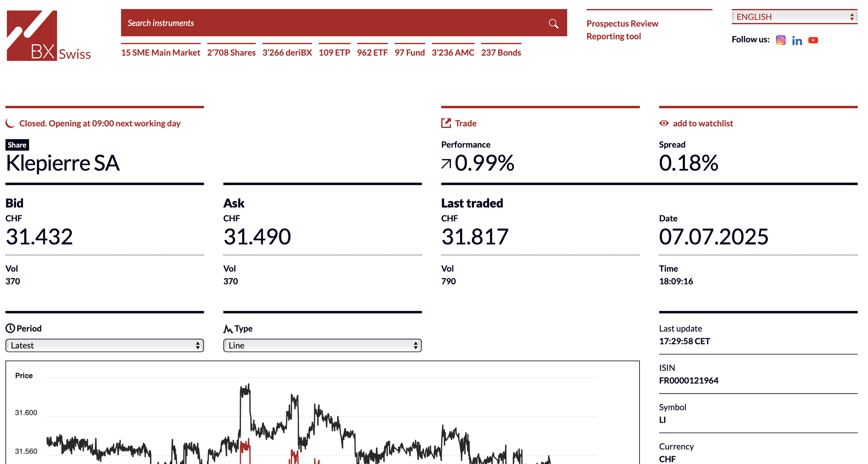Screen dimensions: 868x464
Task: Open the 962 ETF category
Action: coord(372,52)
